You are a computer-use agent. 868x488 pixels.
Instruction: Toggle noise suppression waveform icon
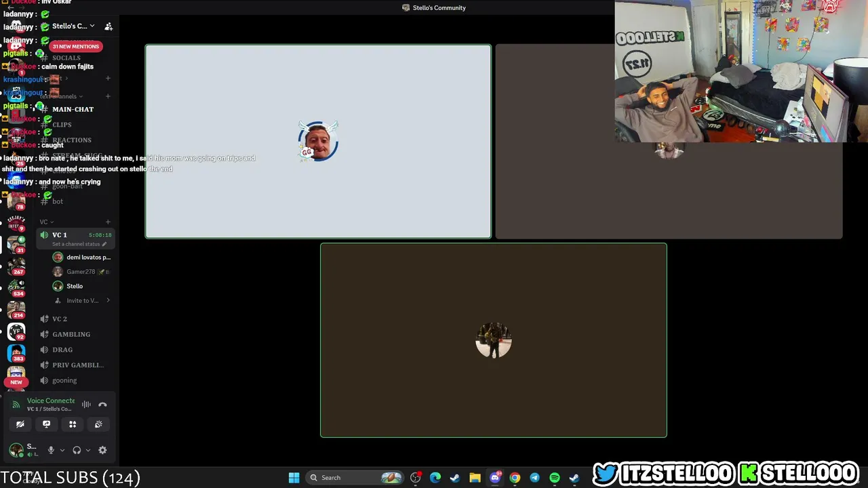[x=86, y=405]
